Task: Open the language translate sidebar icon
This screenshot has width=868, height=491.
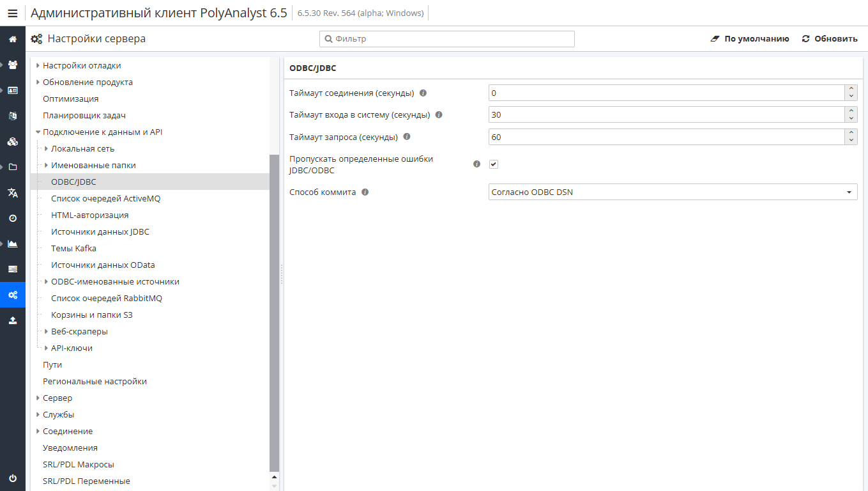Action: click(x=13, y=192)
